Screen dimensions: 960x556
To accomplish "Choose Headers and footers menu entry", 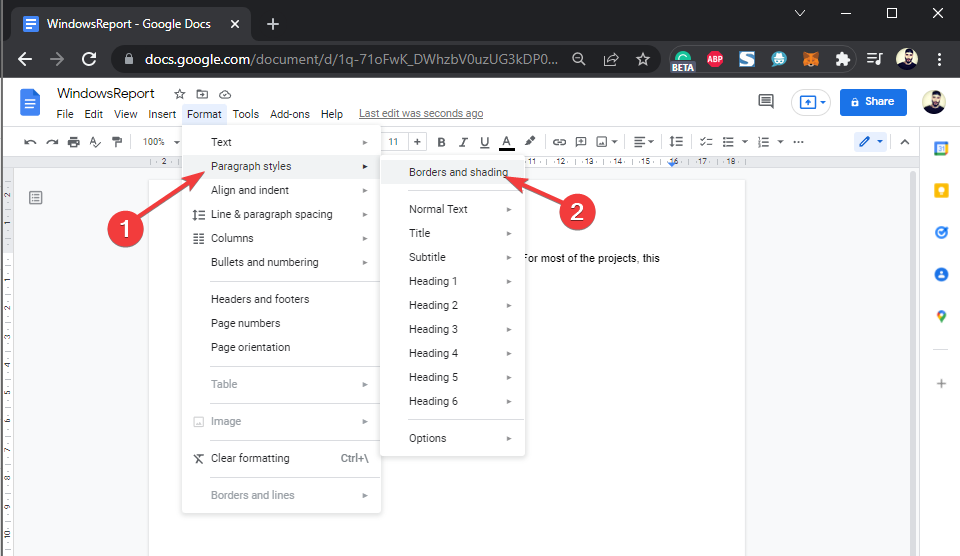I will point(282,299).
